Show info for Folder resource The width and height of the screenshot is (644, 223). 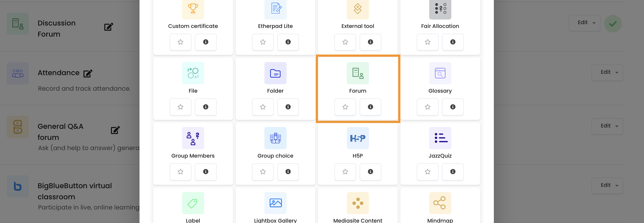coord(288,107)
